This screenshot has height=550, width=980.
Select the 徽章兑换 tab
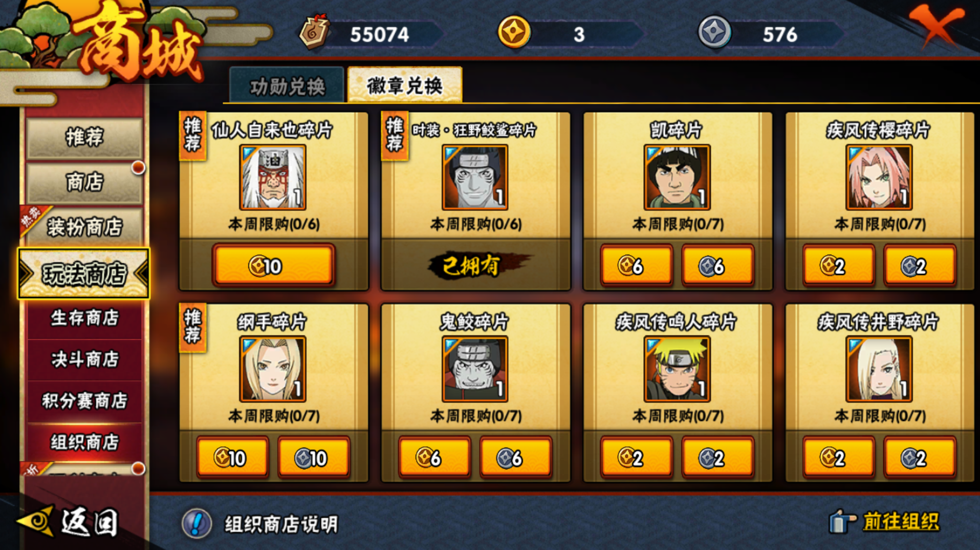point(404,85)
